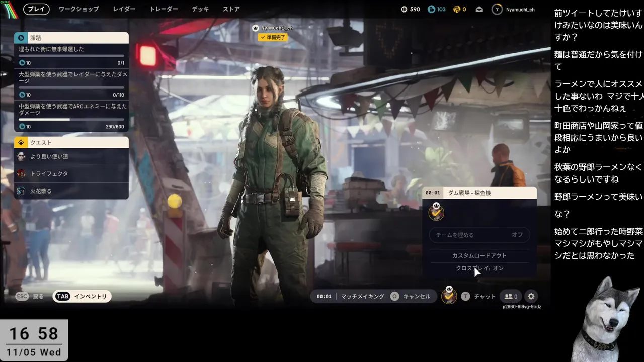Open the settings gear icon
644x362 pixels.
pyautogui.click(x=531, y=296)
